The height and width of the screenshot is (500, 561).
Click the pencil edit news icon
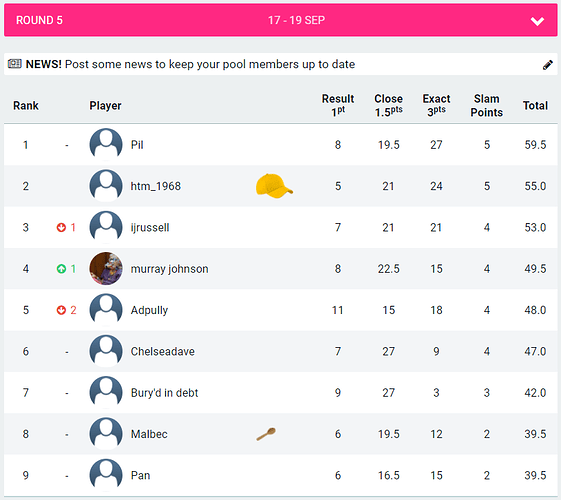click(x=547, y=65)
